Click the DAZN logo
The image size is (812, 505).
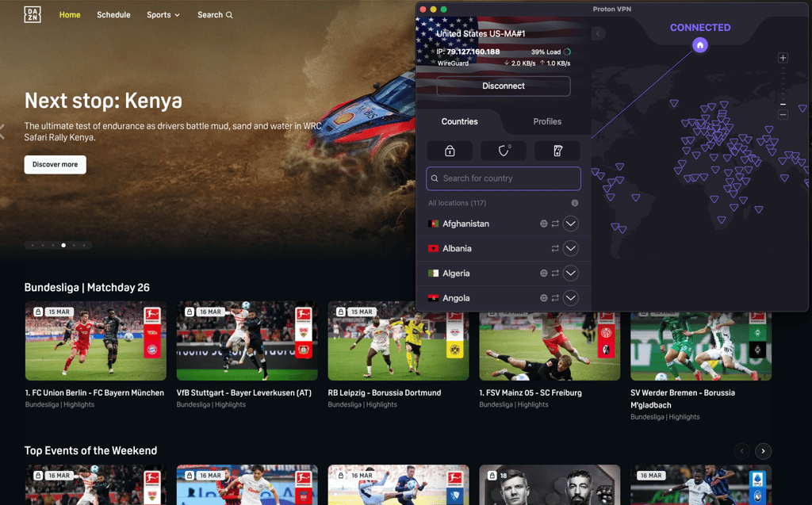tap(32, 14)
